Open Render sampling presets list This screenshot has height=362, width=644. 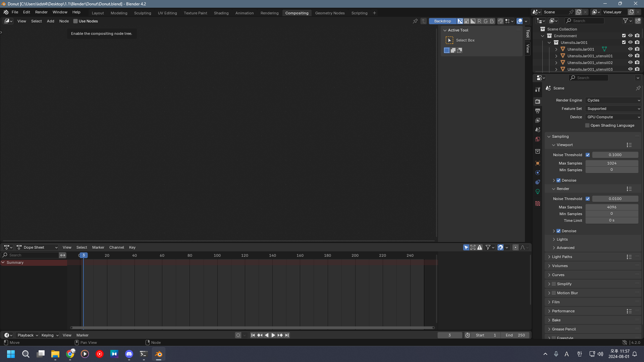(629, 189)
